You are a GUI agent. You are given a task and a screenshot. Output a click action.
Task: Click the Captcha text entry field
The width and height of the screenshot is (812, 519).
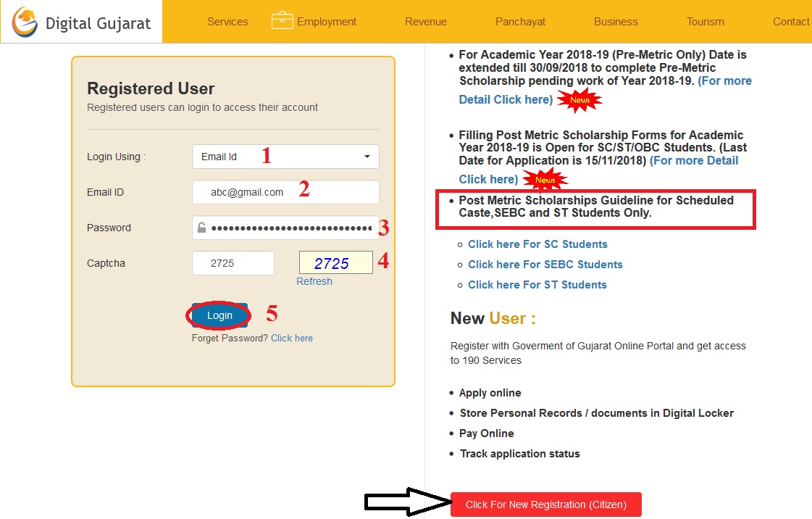233,263
